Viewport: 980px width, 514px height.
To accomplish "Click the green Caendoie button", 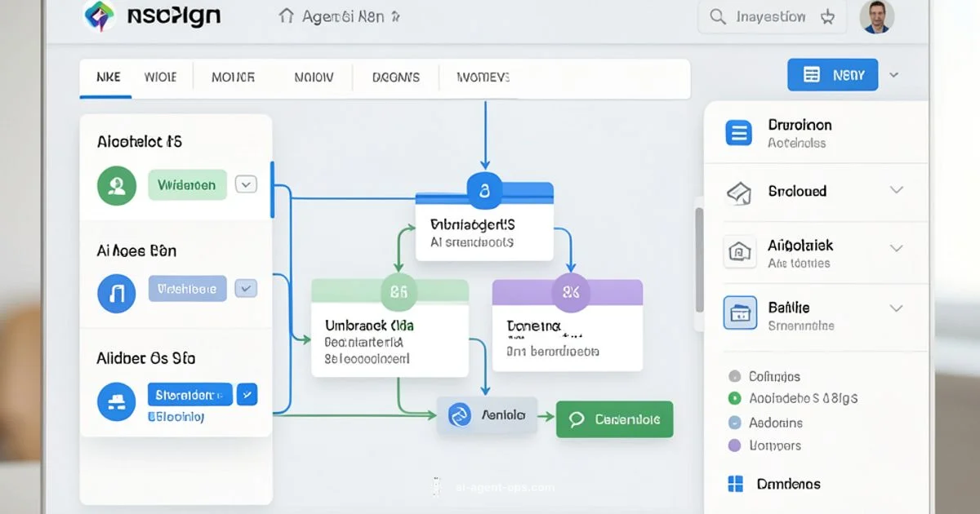I will [x=614, y=419].
